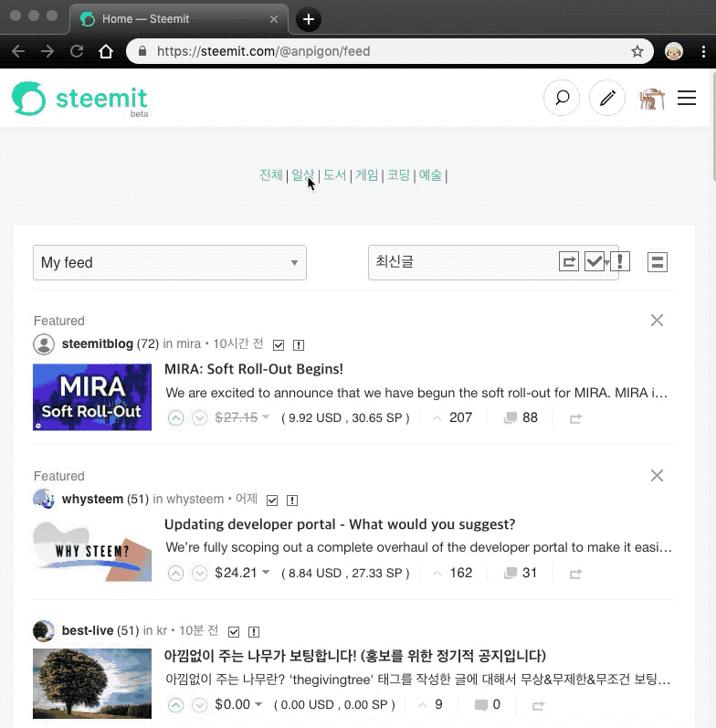
Task: Click the pencil compose post icon
Action: (x=607, y=98)
